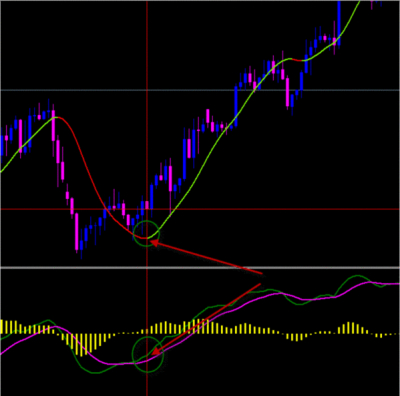Click the small yellow histogram hump on the right

pos(350,328)
